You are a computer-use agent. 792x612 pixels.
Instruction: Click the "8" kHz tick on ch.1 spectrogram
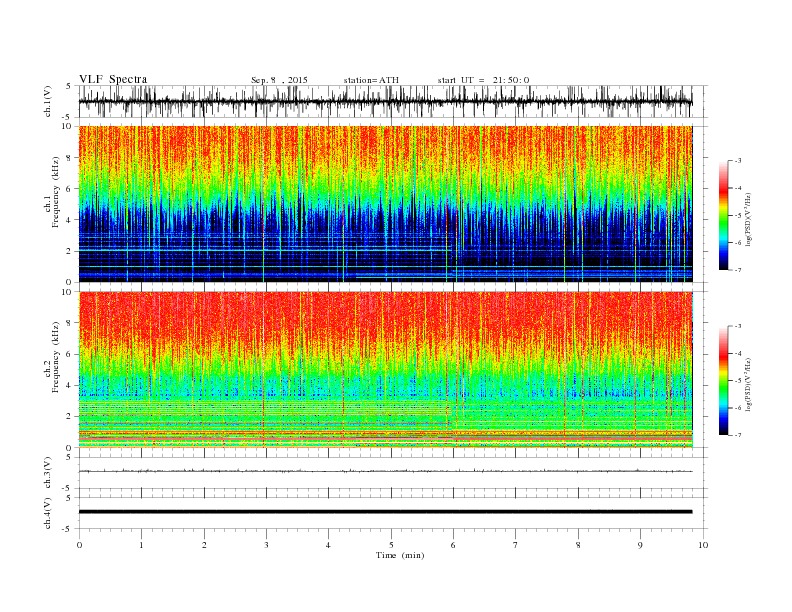(x=69, y=158)
